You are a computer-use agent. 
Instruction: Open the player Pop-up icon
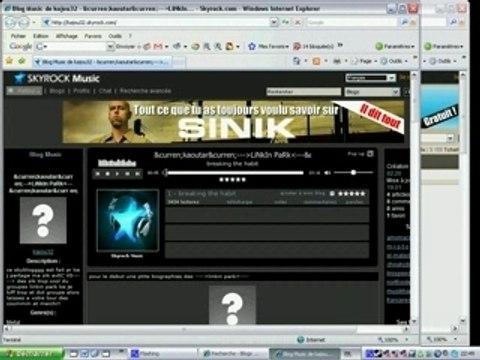[x=370, y=154]
